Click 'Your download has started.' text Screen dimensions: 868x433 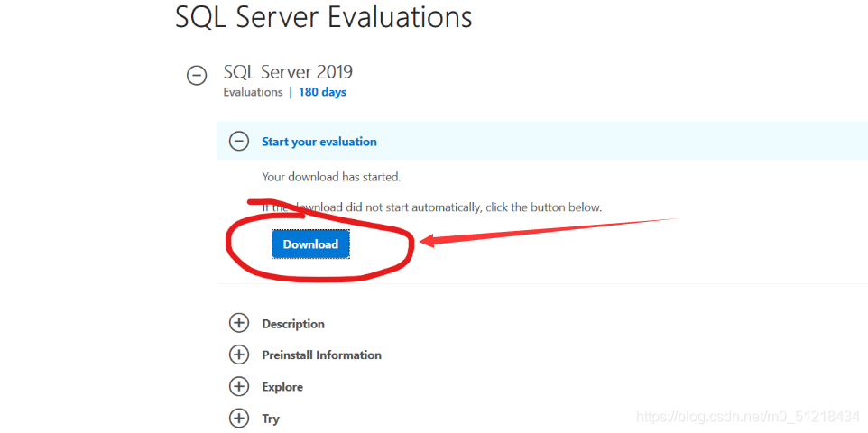331,177
